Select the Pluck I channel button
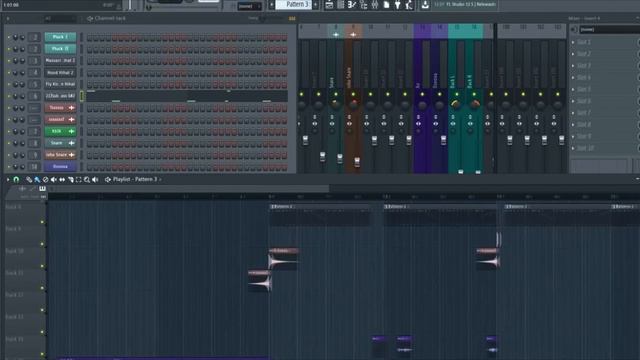The image size is (640, 360). pos(60,37)
